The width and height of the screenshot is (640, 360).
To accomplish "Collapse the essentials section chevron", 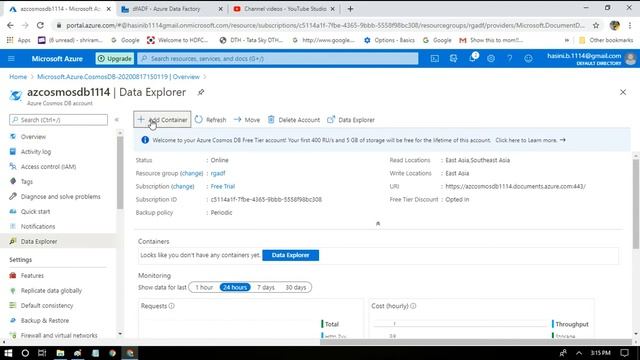I will 378,224.
